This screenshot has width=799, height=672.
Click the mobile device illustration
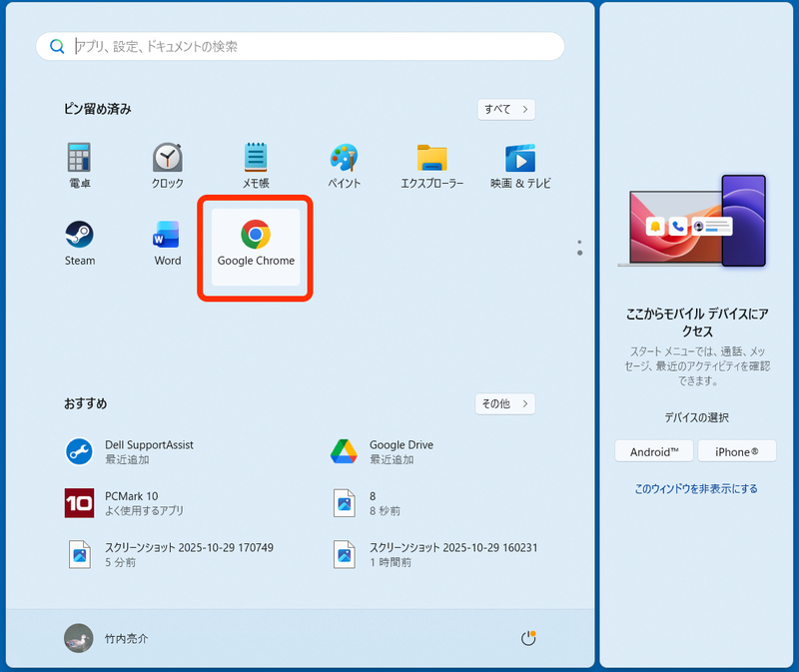[x=692, y=221]
